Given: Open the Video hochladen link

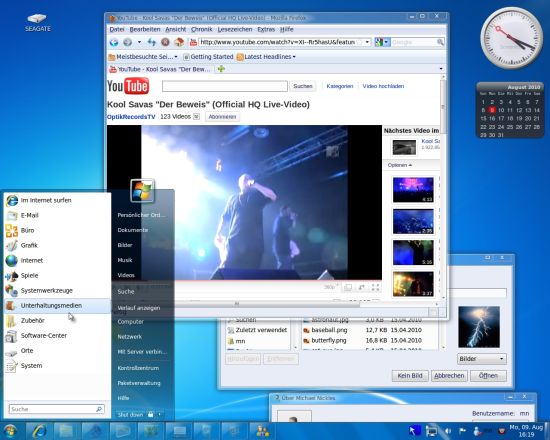Looking at the screenshot, I should [x=383, y=86].
